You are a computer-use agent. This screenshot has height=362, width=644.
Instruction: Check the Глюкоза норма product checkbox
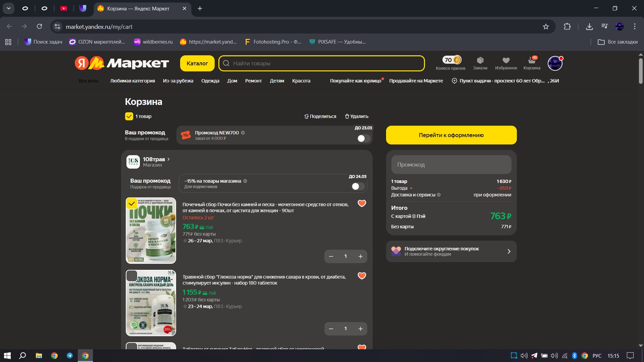click(132, 276)
